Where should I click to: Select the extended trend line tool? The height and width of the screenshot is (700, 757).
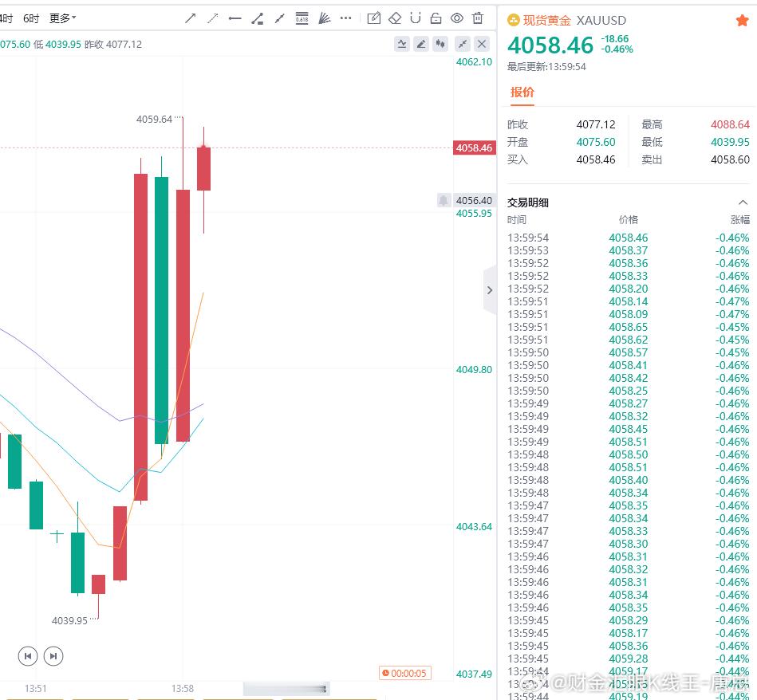(x=279, y=19)
